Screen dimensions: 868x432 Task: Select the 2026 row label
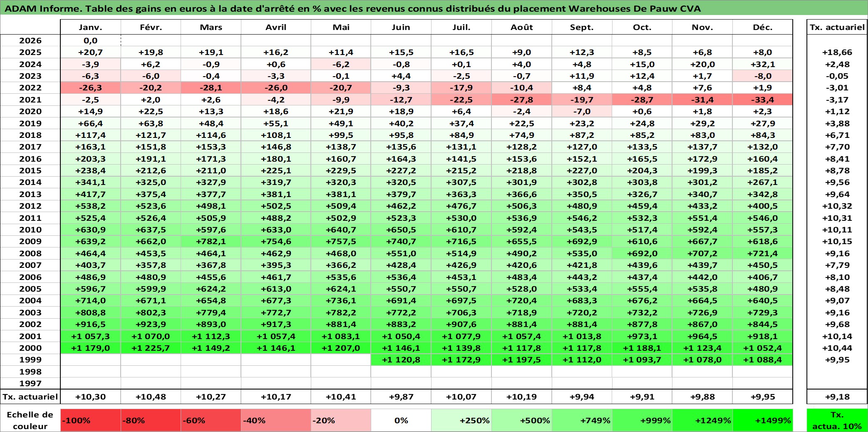click(x=30, y=40)
